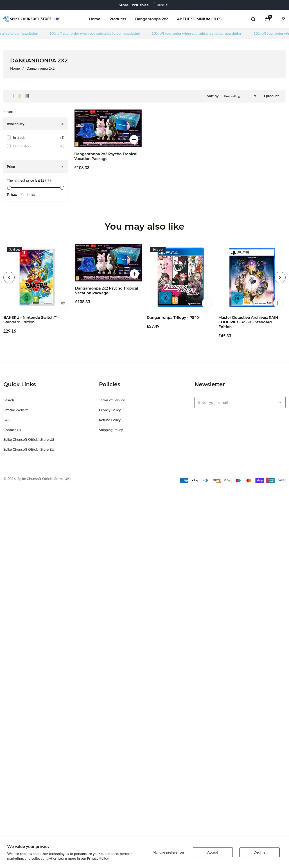This screenshot has width=289, height=868.
Task: Open Search link under Quick Links
Action: (x=9, y=400)
